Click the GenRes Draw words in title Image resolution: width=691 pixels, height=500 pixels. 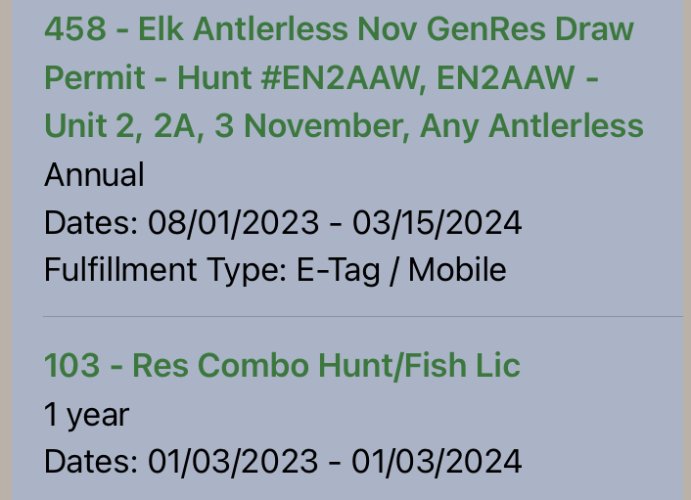[530, 29]
